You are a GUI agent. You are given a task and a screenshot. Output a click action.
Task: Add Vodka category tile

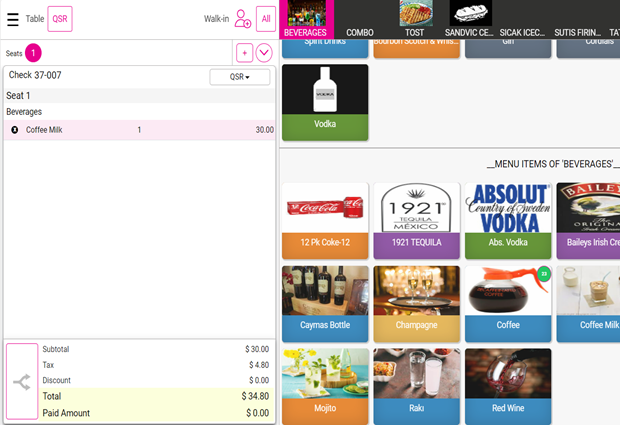pyautogui.click(x=325, y=102)
